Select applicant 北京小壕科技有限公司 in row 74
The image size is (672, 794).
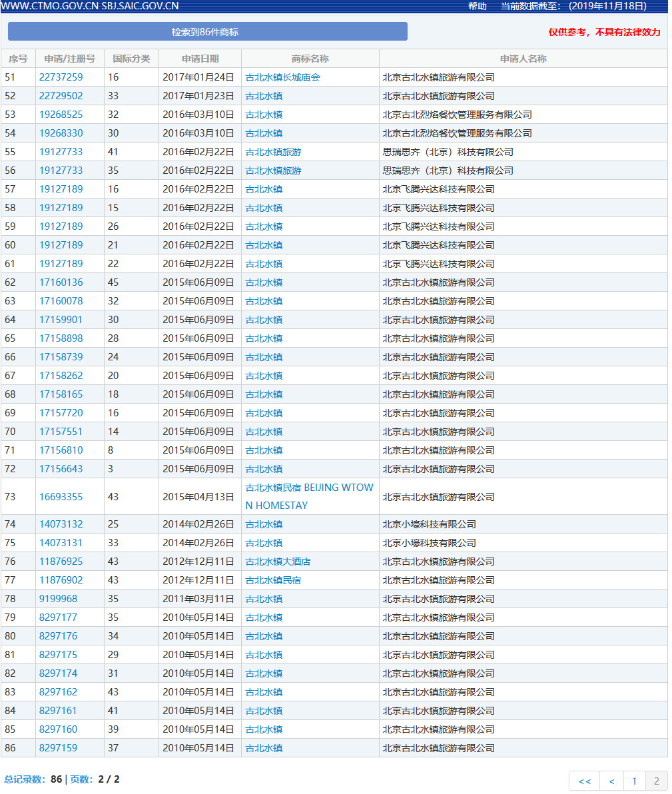(430, 524)
